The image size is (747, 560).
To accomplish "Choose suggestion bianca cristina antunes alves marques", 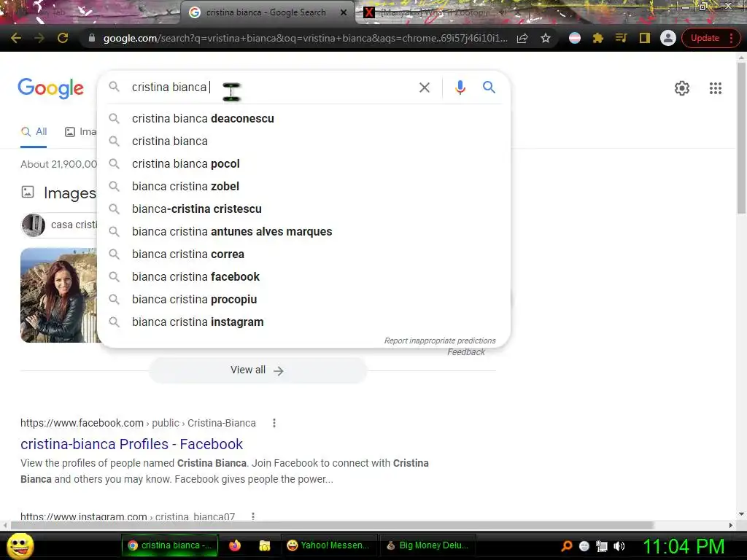I will point(303,231).
